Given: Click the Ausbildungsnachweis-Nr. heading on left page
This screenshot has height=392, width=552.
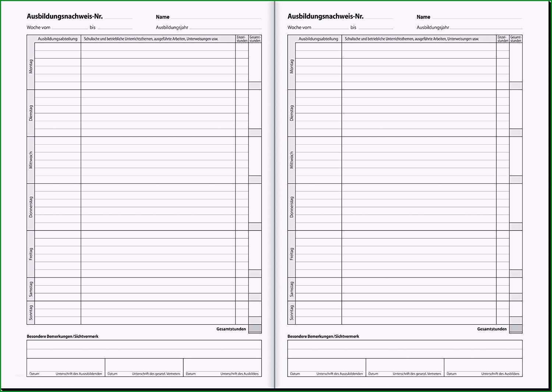Looking at the screenshot, I should pyautogui.click(x=64, y=16).
